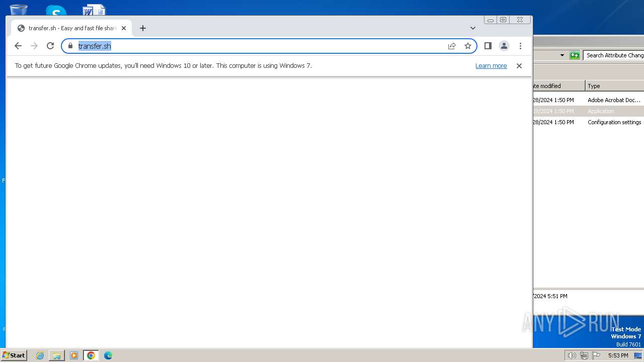Open the Chrome profile avatar menu

[504, 46]
